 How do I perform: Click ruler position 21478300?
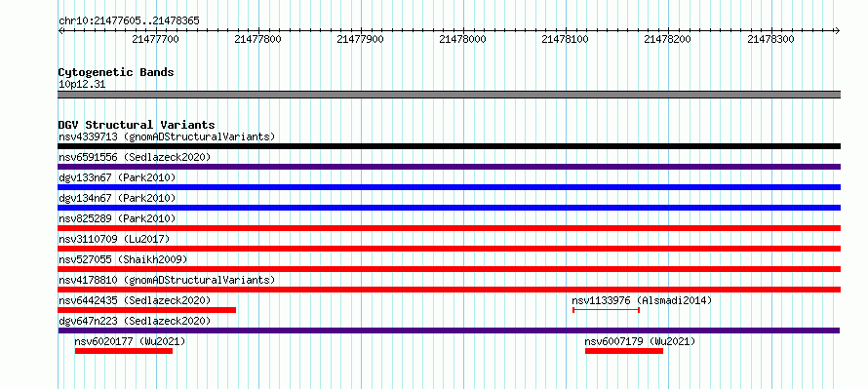770,39
